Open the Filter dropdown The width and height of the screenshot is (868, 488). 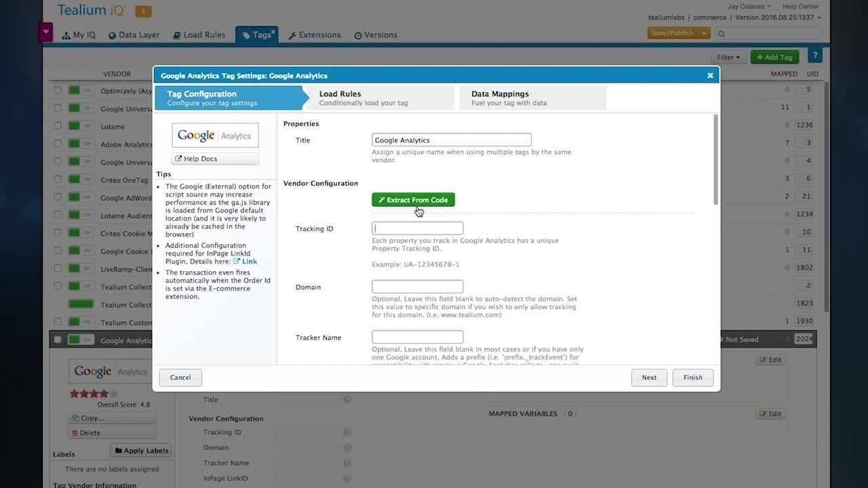(728, 58)
